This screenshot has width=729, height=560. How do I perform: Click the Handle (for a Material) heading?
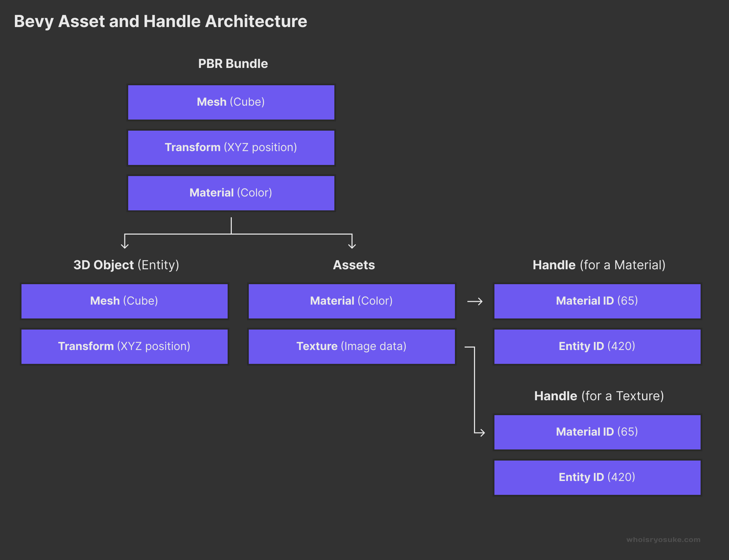(599, 264)
